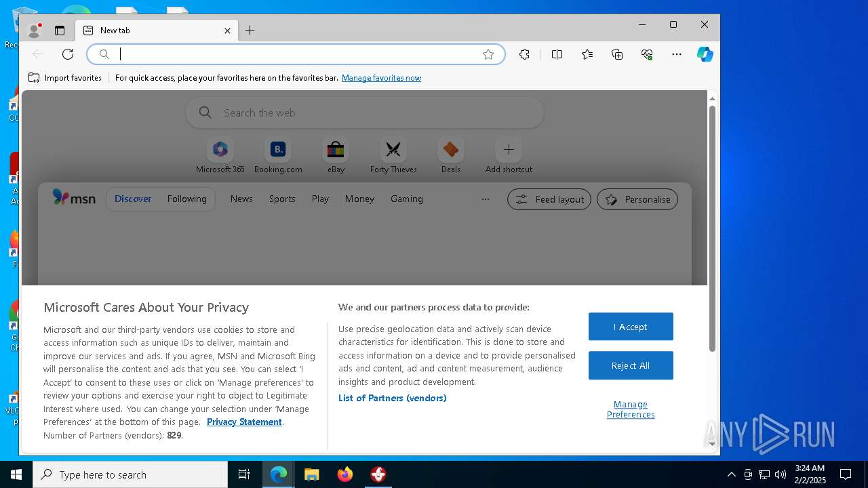The width and height of the screenshot is (868, 488).
Task: Open List of Partners (vendors) link
Action: (392, 398)
